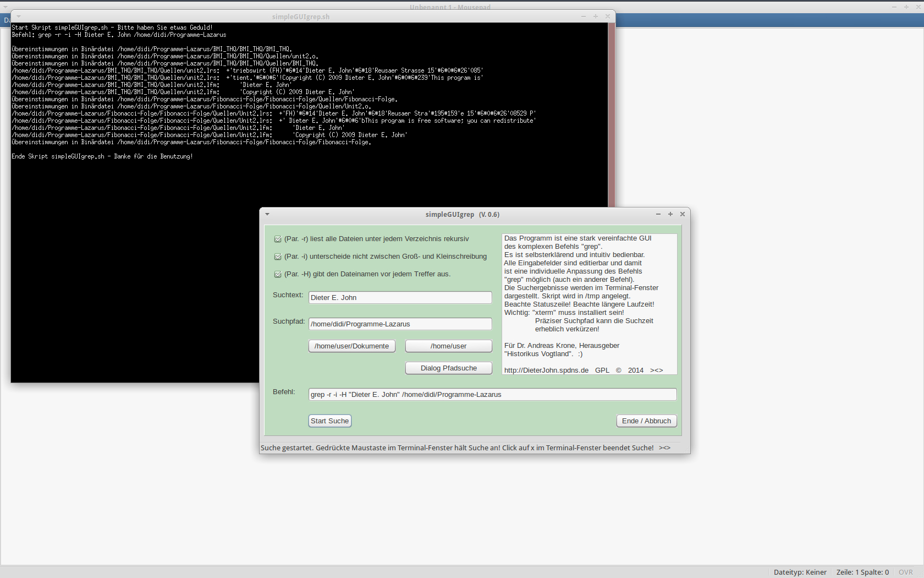Screen dimensions: 924x578
Task: Click the Suchtext field containing Dieter E. John
Action: [400, 298]
